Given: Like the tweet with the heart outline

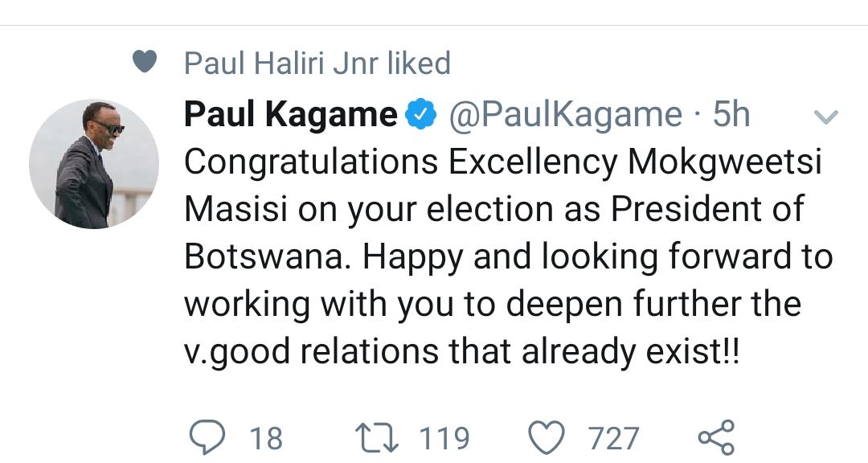Looking at the screenshot, I should (x=547, y=438).
